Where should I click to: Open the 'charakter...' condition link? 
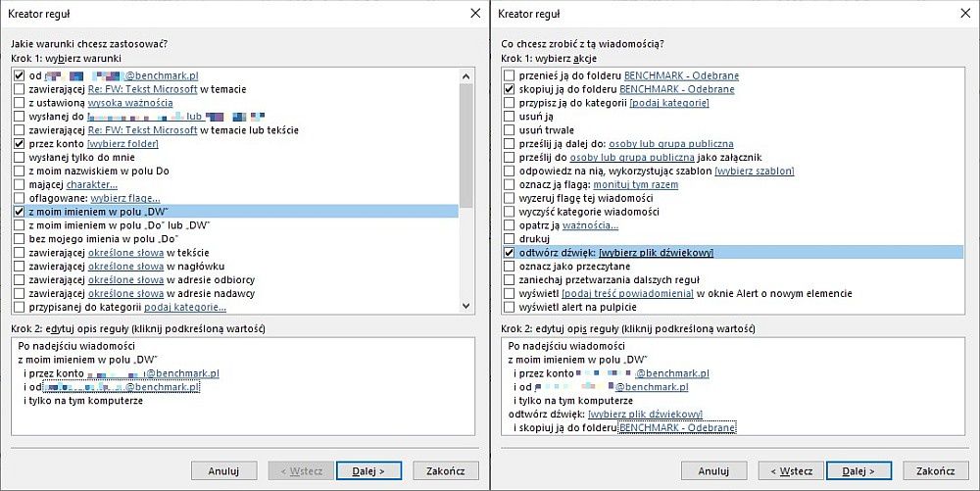[x=92, y=185]
